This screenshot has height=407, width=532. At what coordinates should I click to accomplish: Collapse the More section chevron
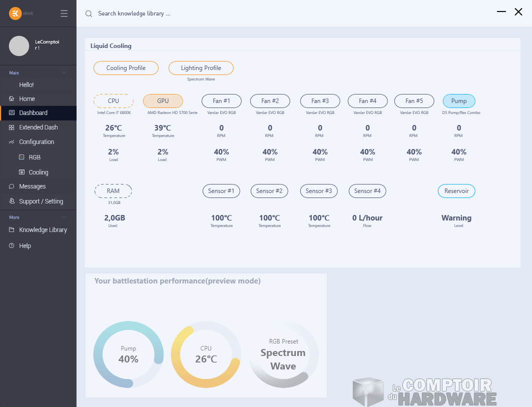[x=64, y=217]
